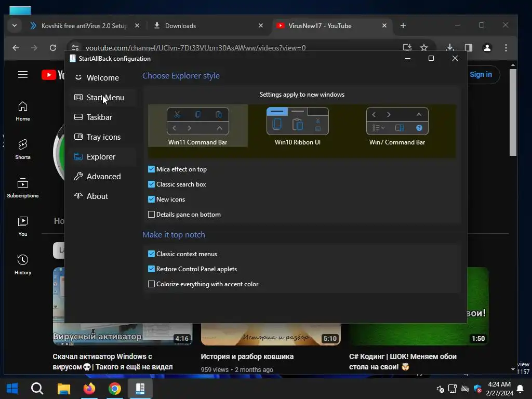532x399 pixels.
Task: Choose the Win10 Ribbon UI style
Action: tap(298, 126)
